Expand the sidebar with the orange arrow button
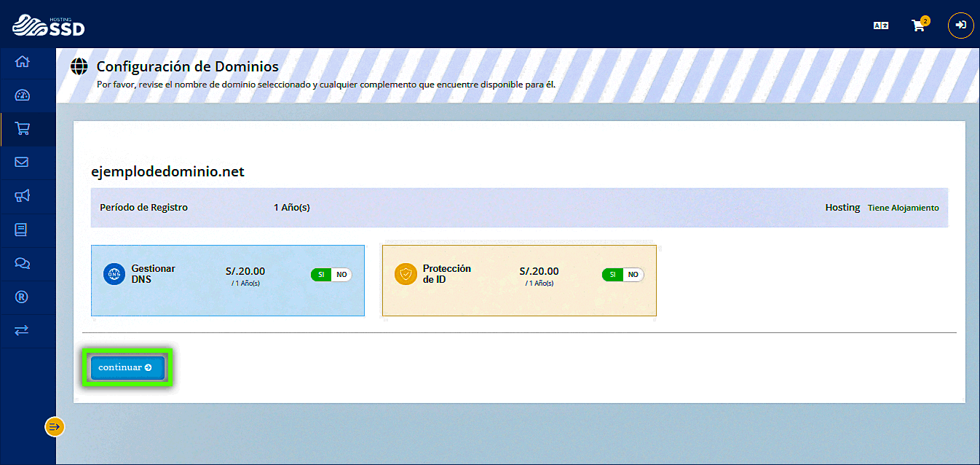Viewport: 980px width, 465px height. coord(54,426)
